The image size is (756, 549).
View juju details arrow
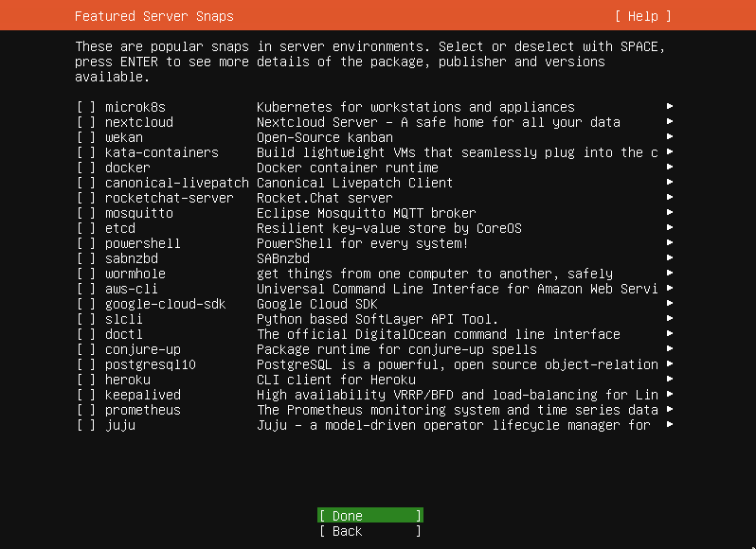click(x=670, y=425)
